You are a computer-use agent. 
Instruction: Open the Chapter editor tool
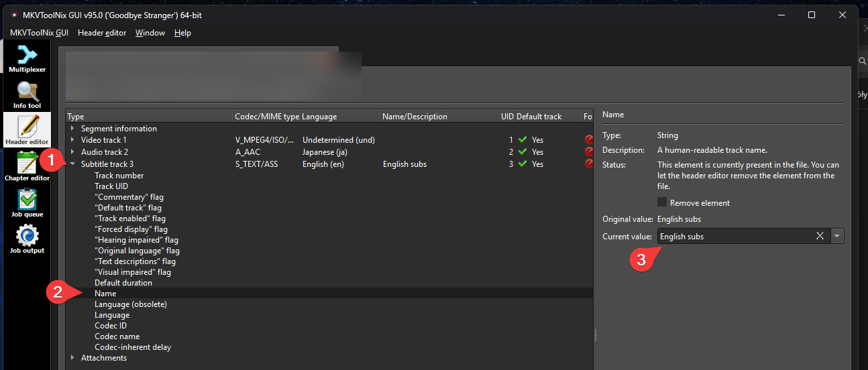pos(27,166)
